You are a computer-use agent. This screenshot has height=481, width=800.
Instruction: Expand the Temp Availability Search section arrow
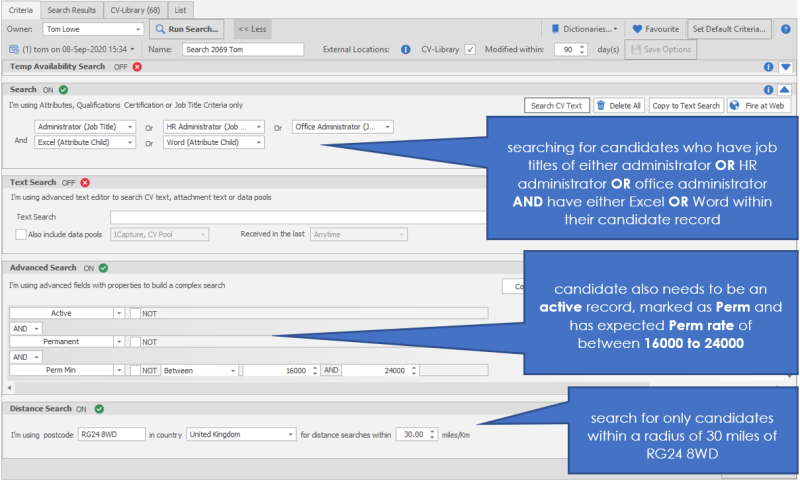(785, 68)
